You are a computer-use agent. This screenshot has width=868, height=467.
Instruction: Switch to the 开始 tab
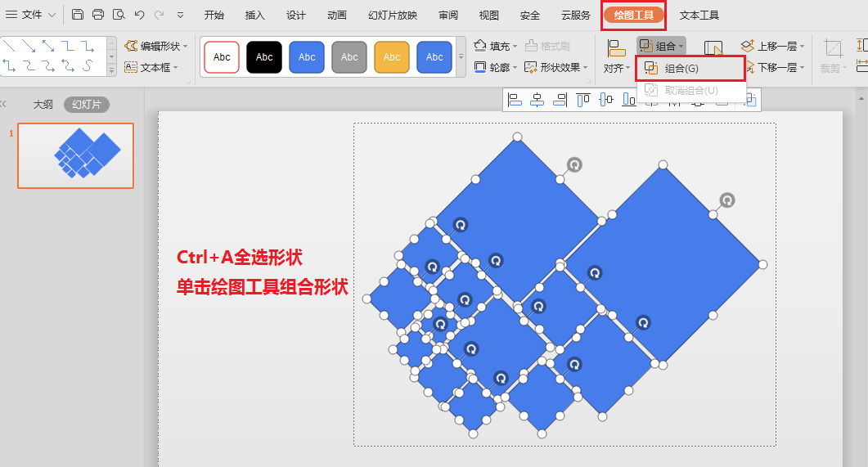click(x=214, y=15)
